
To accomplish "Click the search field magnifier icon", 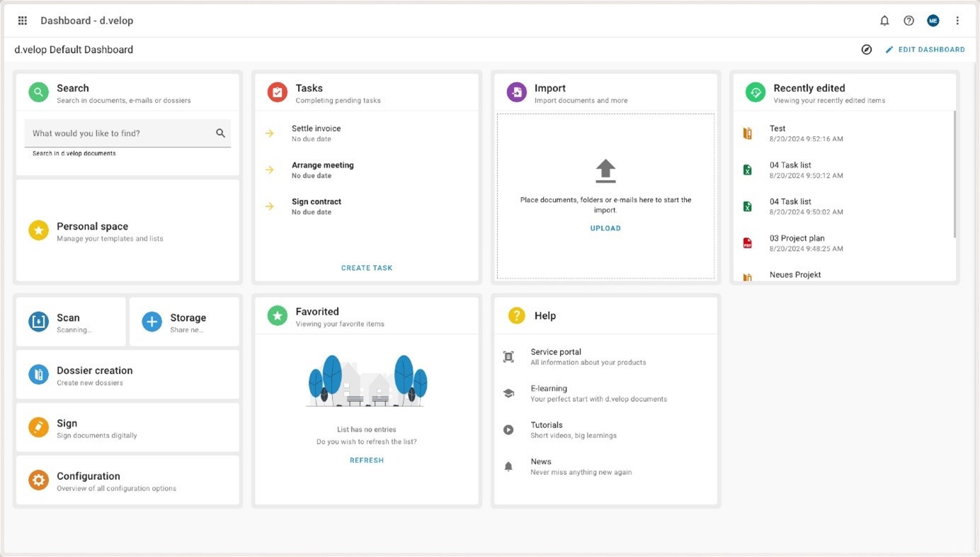I will (x=220, y=133).
